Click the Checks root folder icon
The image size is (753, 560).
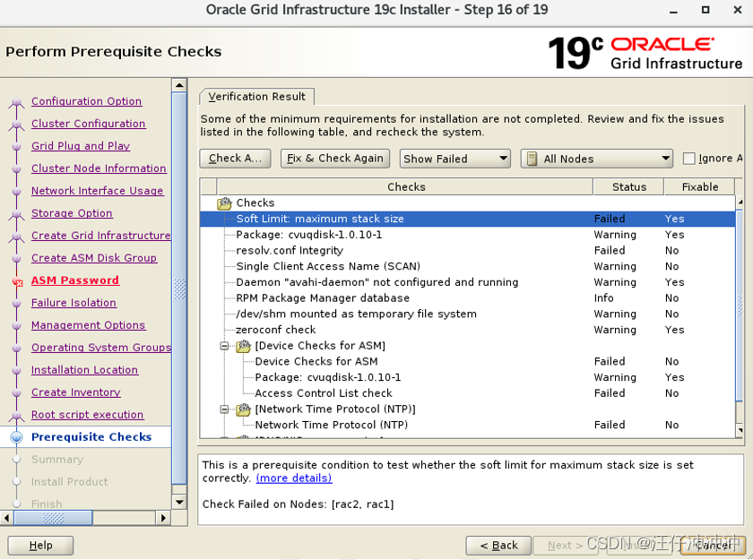[224, 203]
